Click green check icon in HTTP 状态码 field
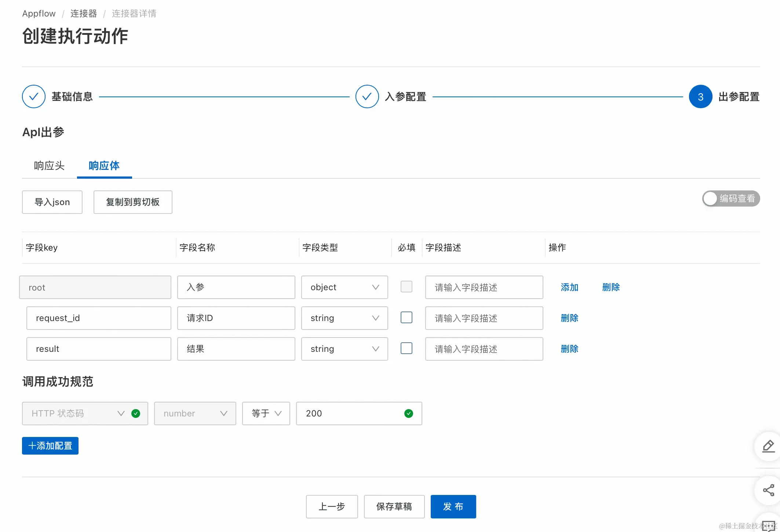The width and height of the screenshot is (780, 532). coord(136,413)
